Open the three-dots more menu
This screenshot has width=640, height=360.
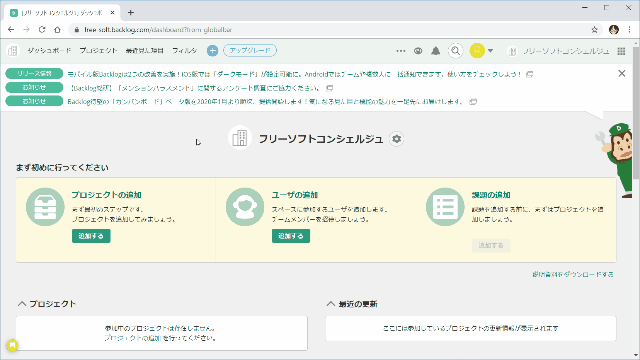coord(401,51)
